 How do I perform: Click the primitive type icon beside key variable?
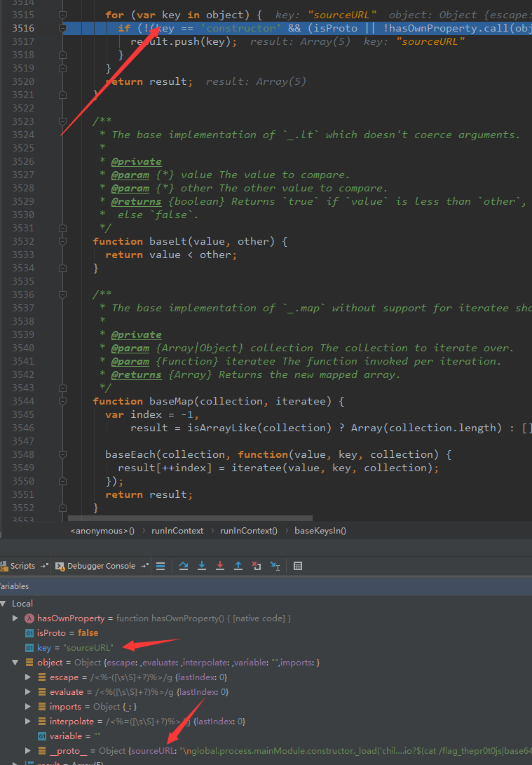click(29, 647)
